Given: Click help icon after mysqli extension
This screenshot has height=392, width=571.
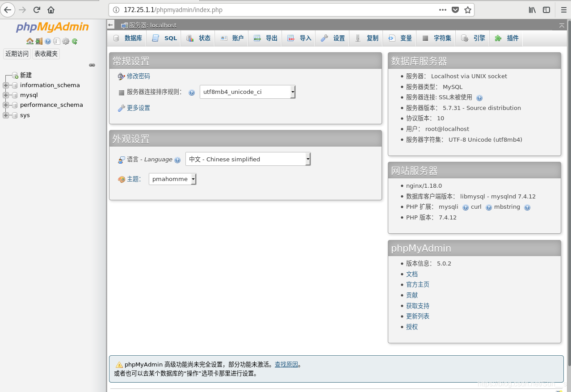Looking at the screenshot, I should tap(466, 207).
